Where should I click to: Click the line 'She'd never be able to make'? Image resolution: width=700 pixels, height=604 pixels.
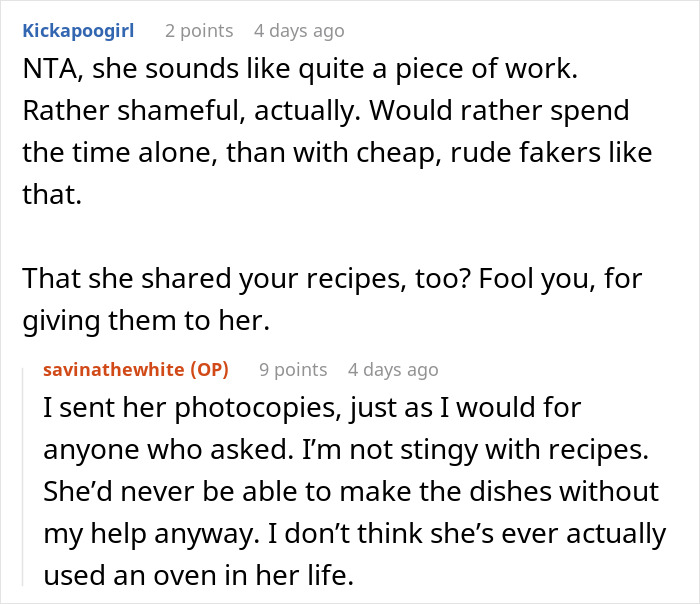coord(351,491)
